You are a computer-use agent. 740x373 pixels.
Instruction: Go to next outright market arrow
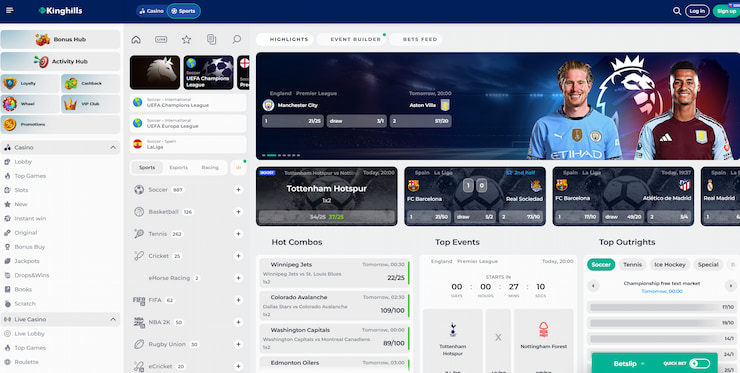(x=731, y=286)
